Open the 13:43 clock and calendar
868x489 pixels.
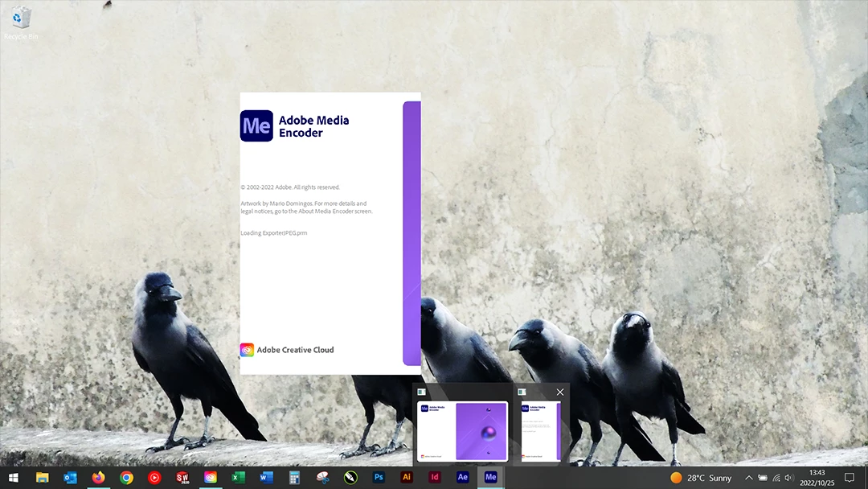[817, 478]
